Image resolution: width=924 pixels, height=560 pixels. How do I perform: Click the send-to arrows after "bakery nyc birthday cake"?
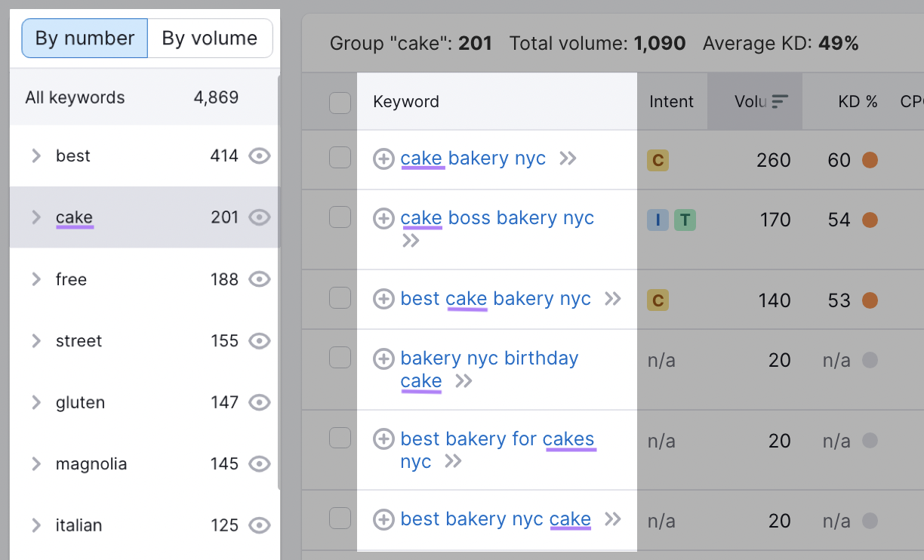464,381
